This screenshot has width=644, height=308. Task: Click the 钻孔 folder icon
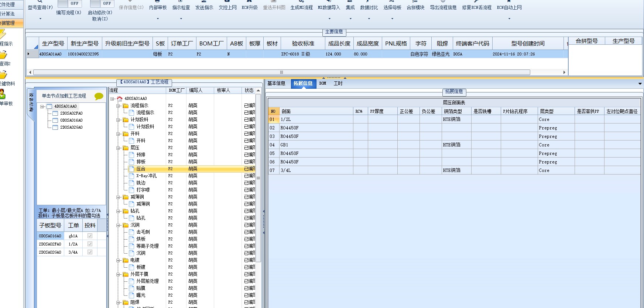[x=126, y=211]
